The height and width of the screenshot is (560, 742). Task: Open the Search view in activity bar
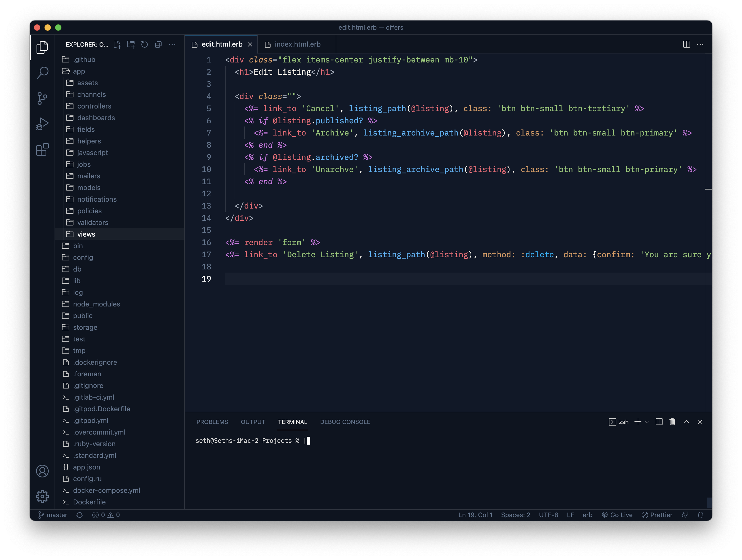coord(42,73)
